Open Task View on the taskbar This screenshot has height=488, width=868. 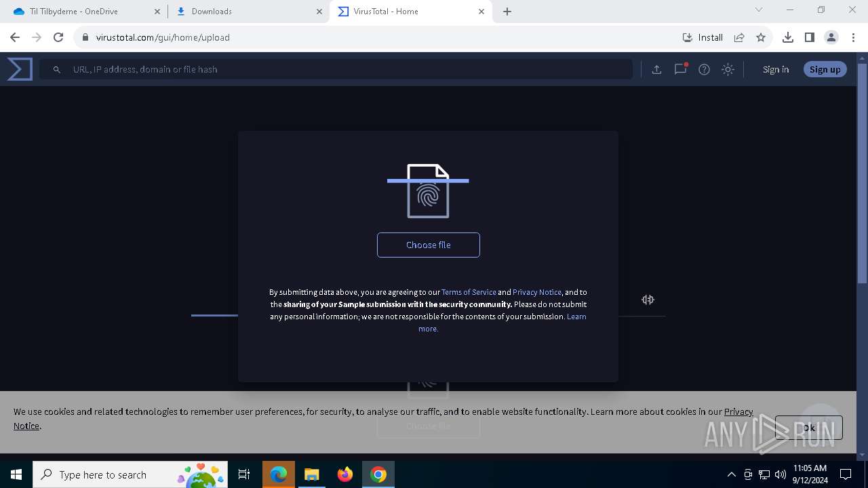click(x=244, y=474)
